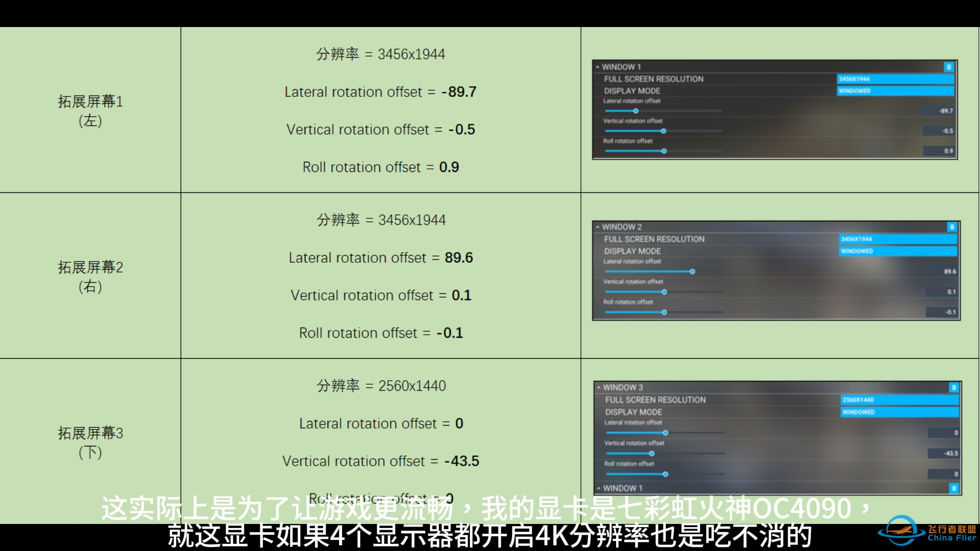This screenshot has height=551, width=980.
Task: Click the table cell labeled 拓展屏幕2 (右)
Action: tap(90, 276)
